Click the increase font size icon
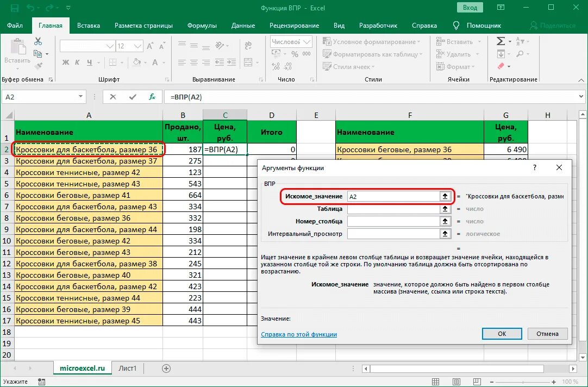 [150, 46]
